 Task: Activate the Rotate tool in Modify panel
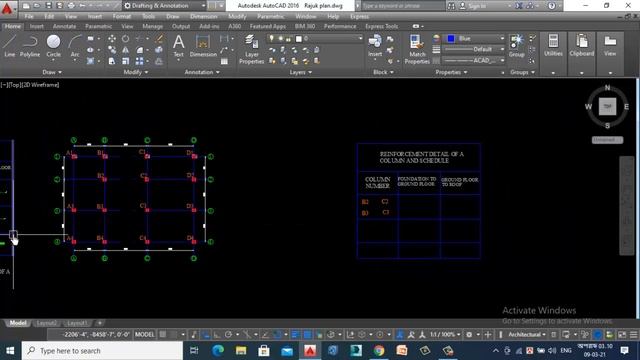coord(125,39)
